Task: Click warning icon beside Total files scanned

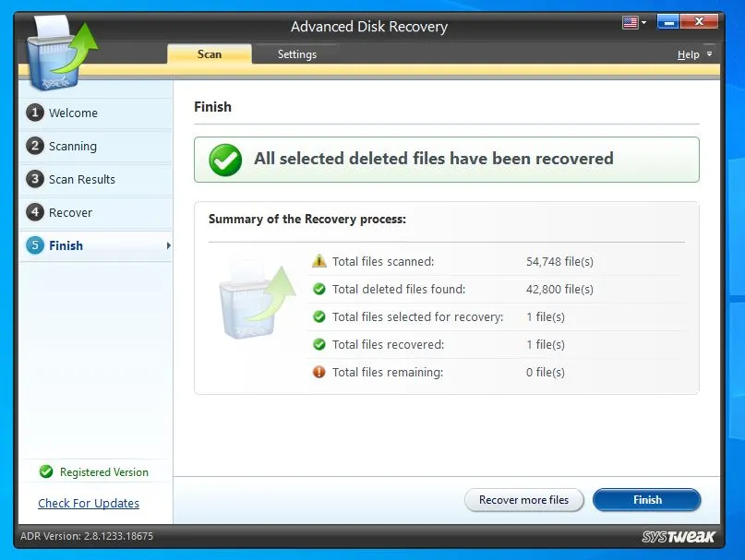Action: point(319,261)
